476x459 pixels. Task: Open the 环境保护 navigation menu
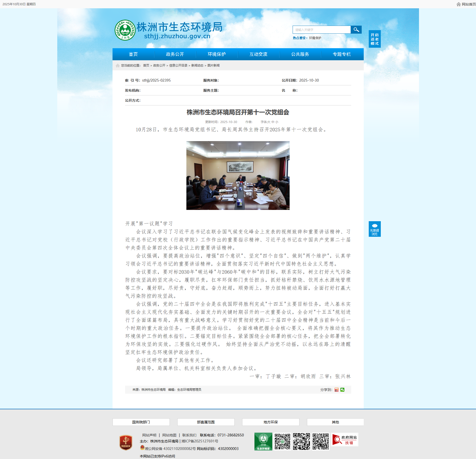pos(217,54)
